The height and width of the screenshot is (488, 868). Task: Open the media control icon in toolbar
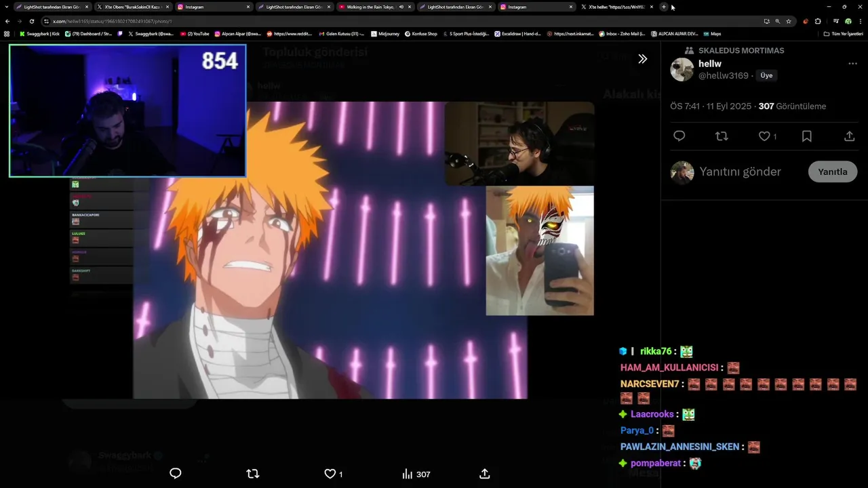click(835, 21)
